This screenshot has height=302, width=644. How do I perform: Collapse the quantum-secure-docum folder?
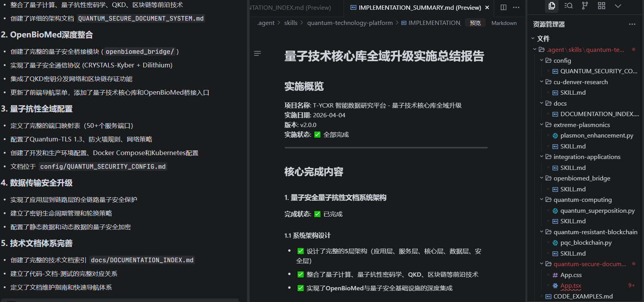(x=541, y=264)
